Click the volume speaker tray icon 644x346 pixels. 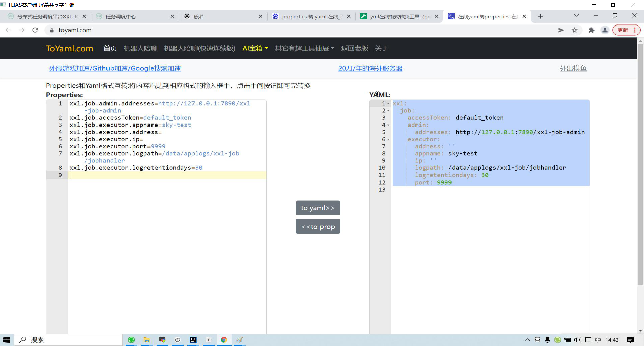tap(577, 340)
